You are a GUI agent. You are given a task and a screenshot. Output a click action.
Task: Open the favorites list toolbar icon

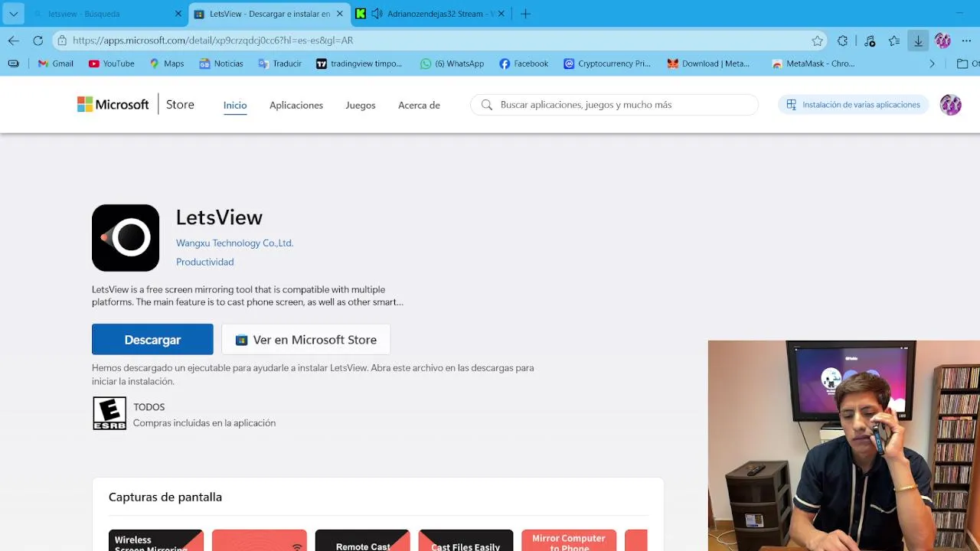tap(893, 41)
